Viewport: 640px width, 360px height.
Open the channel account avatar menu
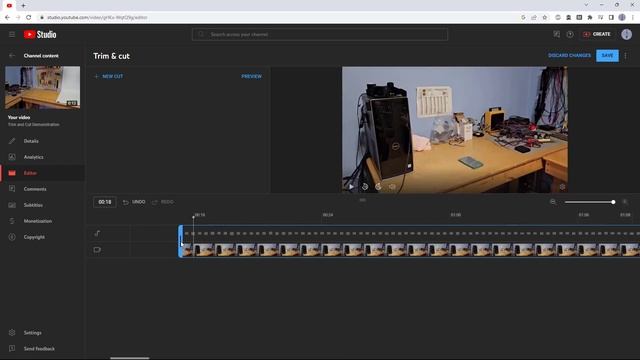627,34
